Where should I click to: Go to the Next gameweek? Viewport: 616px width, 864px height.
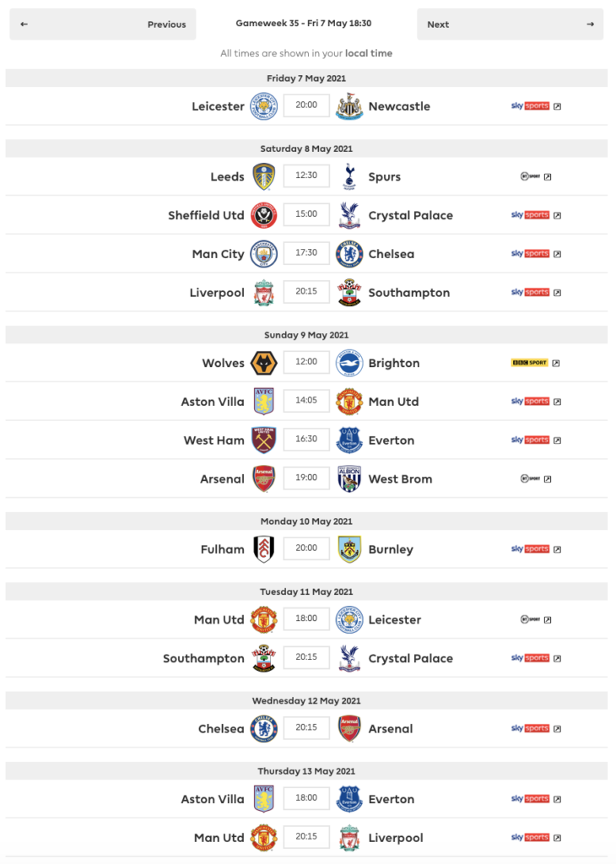[x=511, y=24]
